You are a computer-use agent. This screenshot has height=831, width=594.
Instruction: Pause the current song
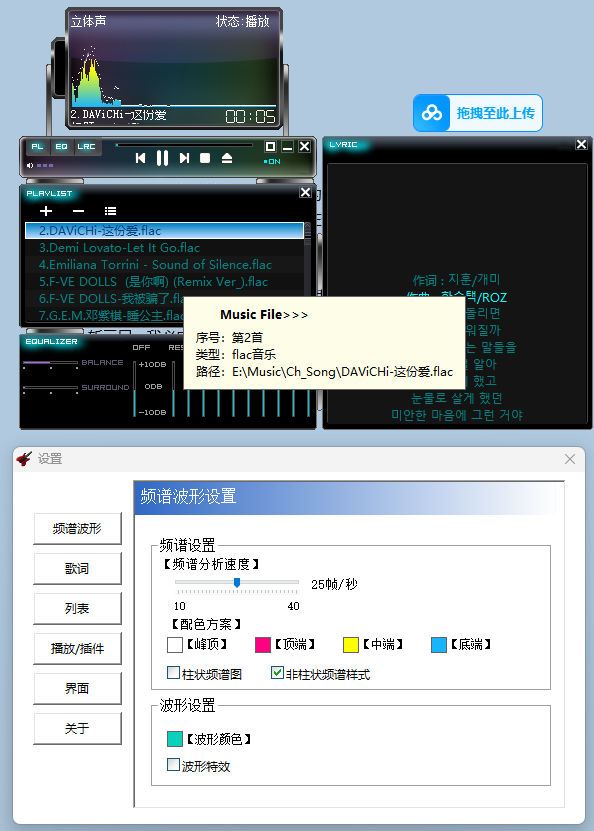162,158
